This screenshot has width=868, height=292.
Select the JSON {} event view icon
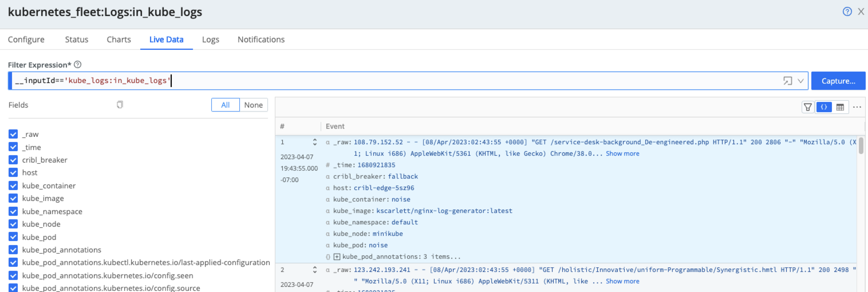point(824,107)
